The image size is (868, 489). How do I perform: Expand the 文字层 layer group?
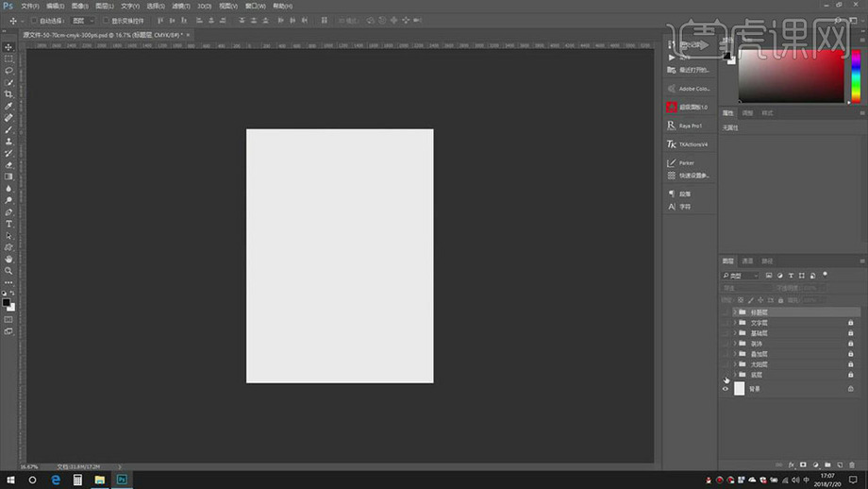point(735,323)
